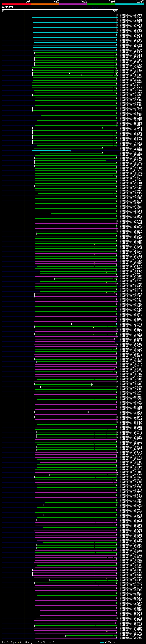
Task: Open hit UniRef100_Q9M9F6
Action: pos(131,211)
